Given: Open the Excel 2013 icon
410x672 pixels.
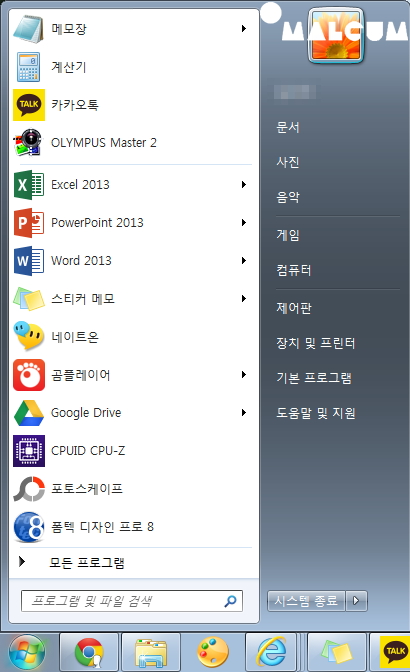Looking at the screenshot, I should click(x=29, y=185).
